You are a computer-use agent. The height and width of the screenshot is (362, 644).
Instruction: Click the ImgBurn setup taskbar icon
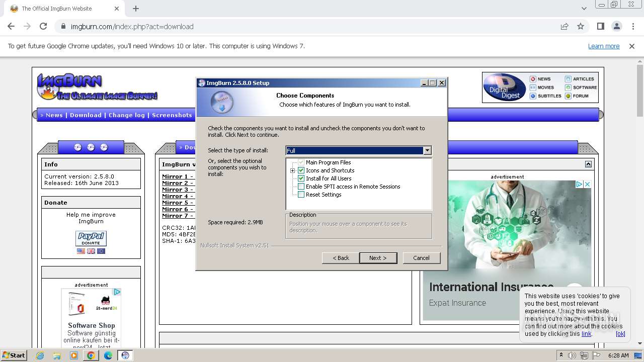point(125,355)
